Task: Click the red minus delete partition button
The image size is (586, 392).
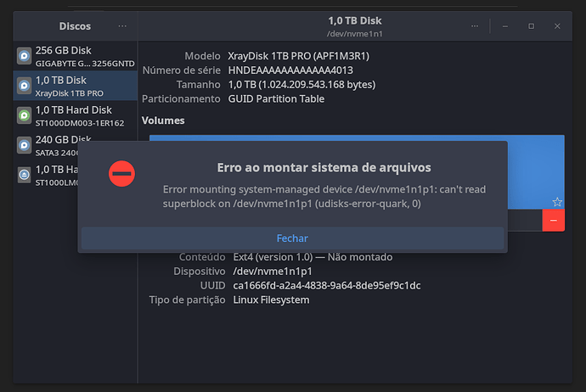Action: point(554,221)
